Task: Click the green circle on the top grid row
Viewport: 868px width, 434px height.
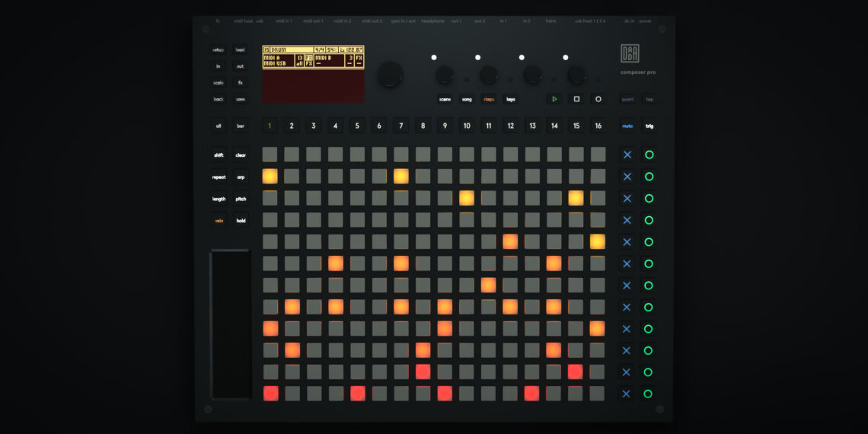Action: click(649, 155)
